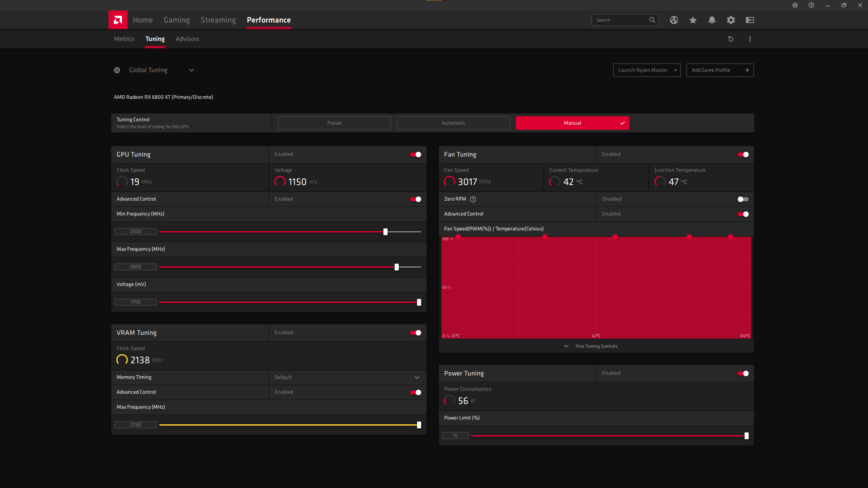The height and width of the screenshot is (488, 868).
Task: Click the Power Limit slider handle
Action: click(746, 436)
